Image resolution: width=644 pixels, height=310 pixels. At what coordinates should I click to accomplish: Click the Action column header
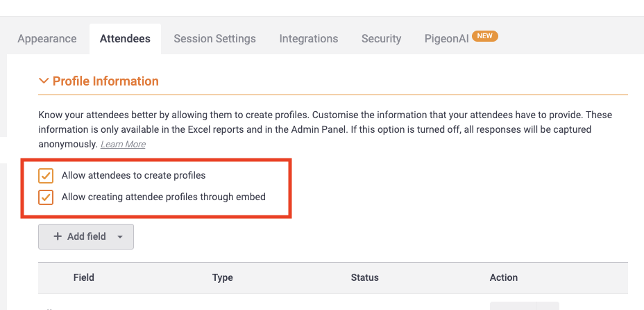pos(504,277)
